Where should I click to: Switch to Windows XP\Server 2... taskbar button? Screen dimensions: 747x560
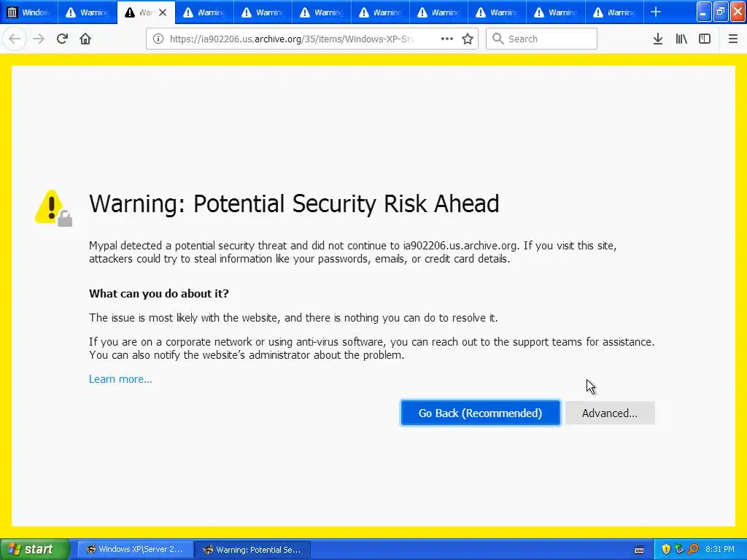pos(134,550)
